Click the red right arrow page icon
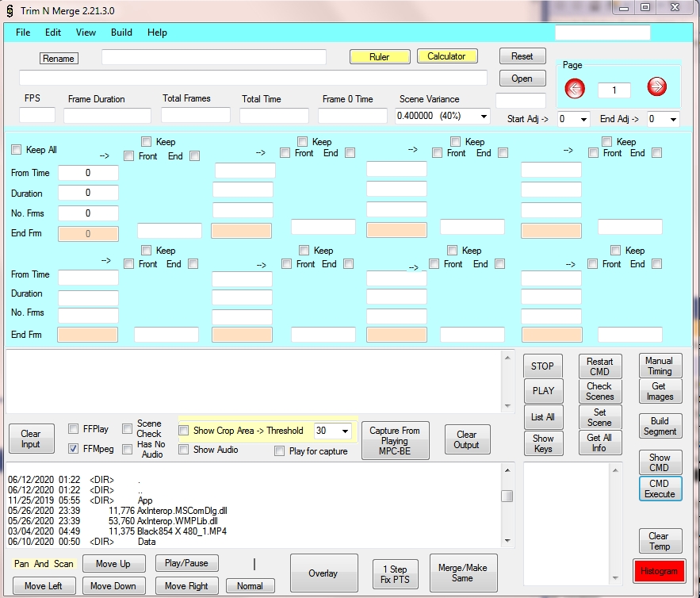The height and width of the screenshot is (598, 700). 657,88
